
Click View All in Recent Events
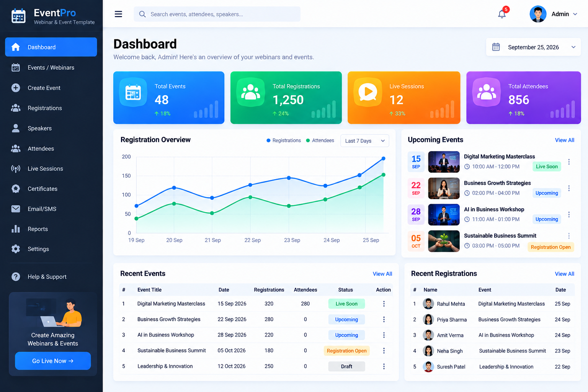click(x=382, y=274)
